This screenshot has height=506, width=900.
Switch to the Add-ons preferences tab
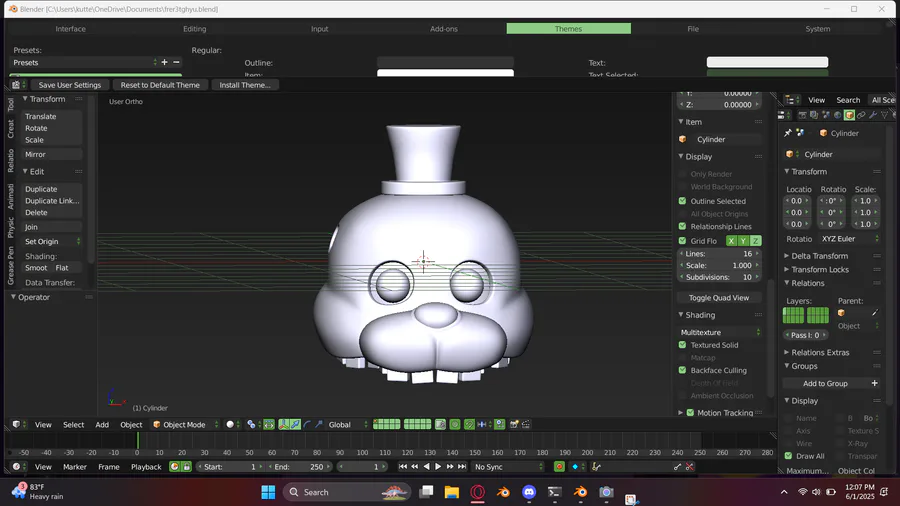click(x=444, y=29)
